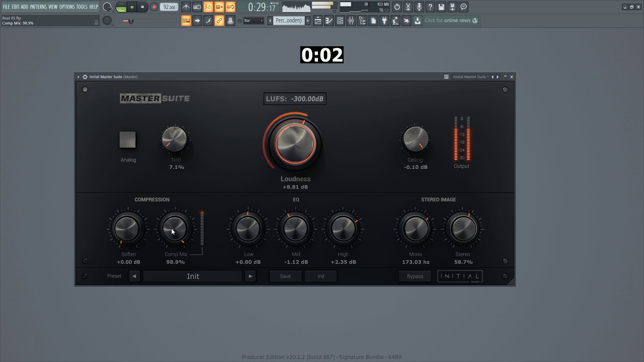
Task: Toggle loop recording icon
Action: click(230, 7)
